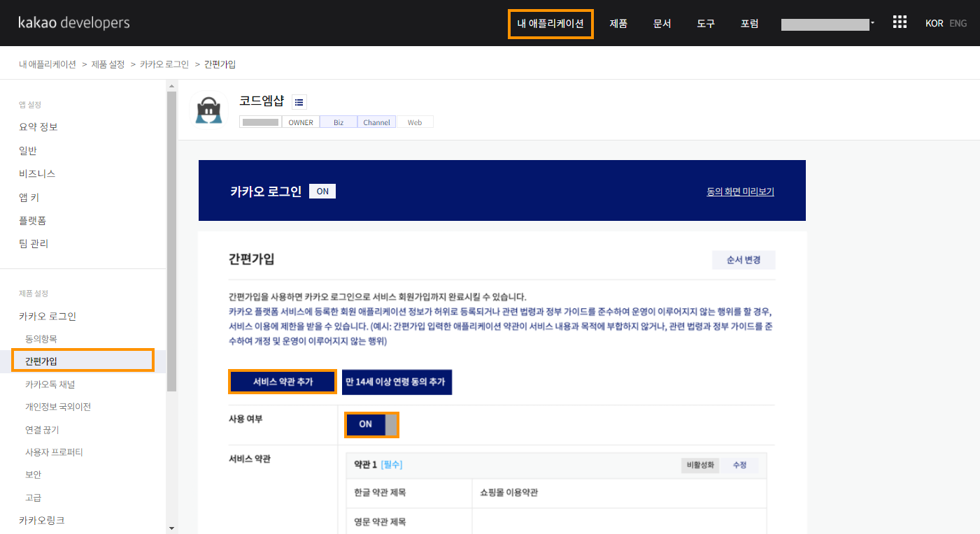Open 고급 in the sidebar
The width and height of the screenshot is (980, 534).
(33, 498)
